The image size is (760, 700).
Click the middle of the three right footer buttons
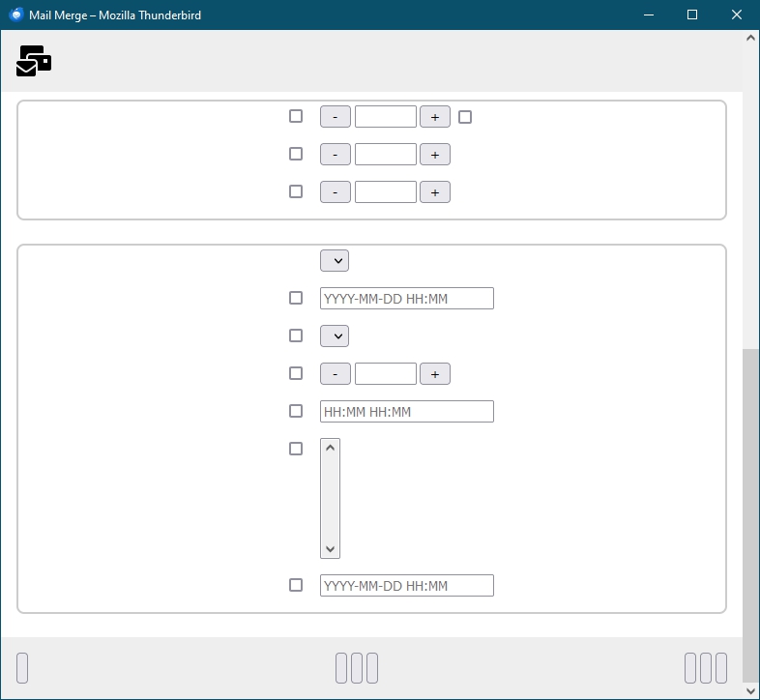(x=706, y=668)
